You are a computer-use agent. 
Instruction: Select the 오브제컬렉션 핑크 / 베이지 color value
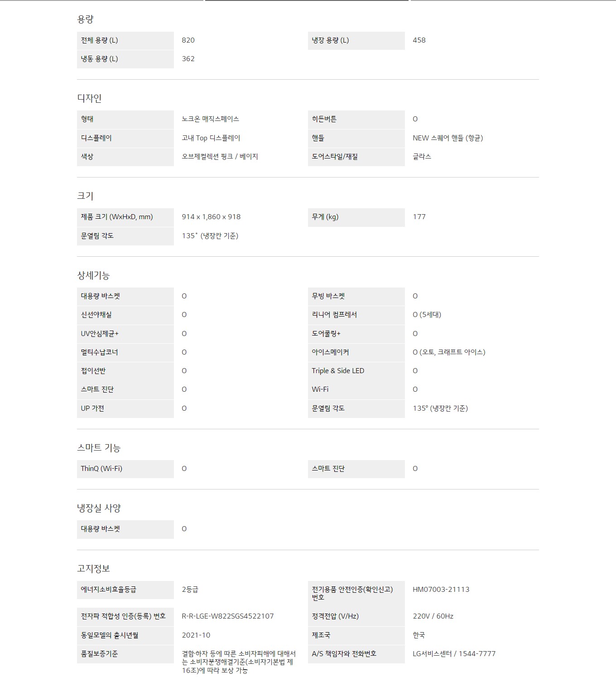coord(220,157)
